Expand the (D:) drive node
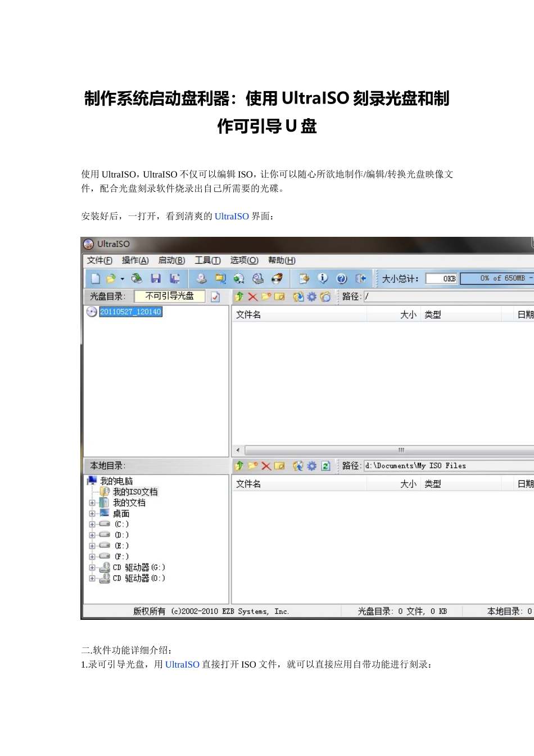534x756 pixels. (92, 535)
